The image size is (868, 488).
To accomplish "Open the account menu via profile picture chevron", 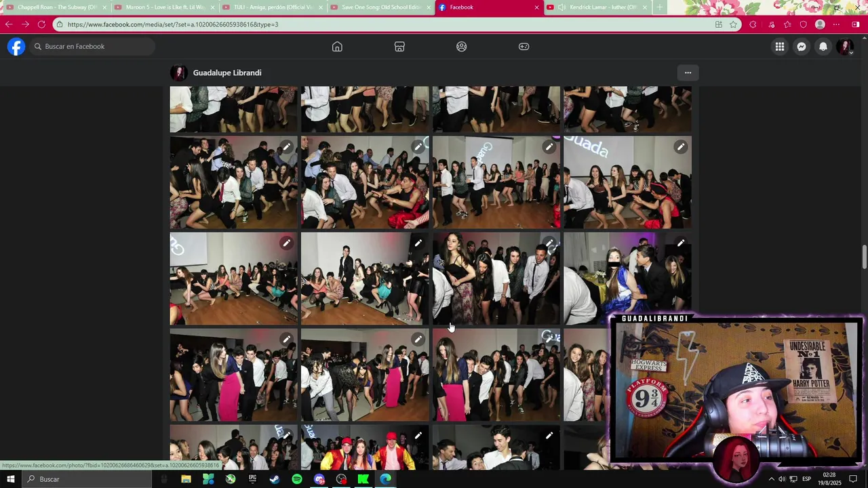I will pos(845,47).
